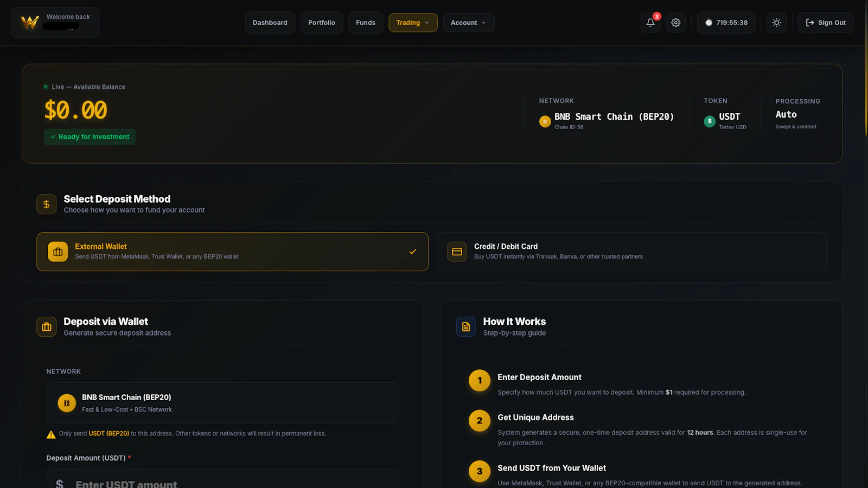868x488 pixels.
Task: Click the warning triangle icon
Action: coord(51,434)
